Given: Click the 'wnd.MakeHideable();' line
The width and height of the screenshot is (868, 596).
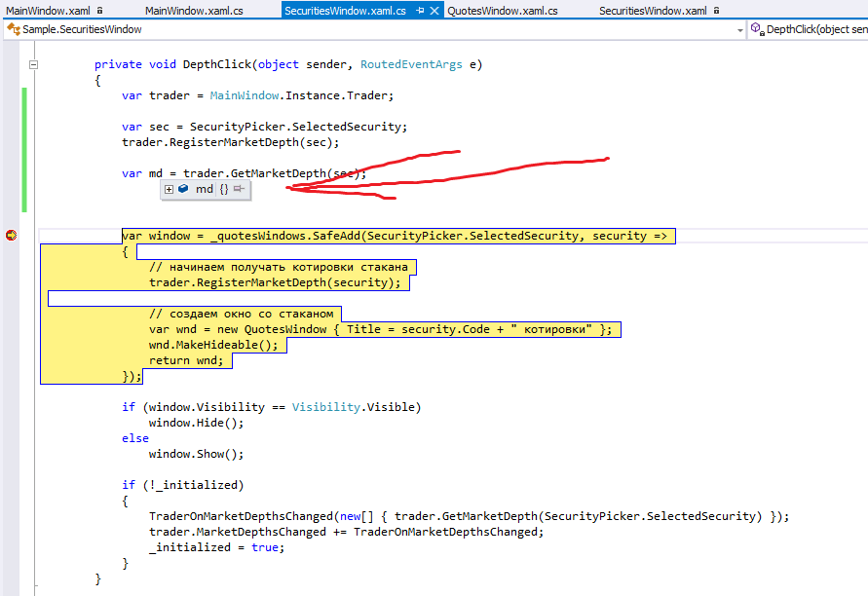Looking at the screenshot, I should (213, 345).
